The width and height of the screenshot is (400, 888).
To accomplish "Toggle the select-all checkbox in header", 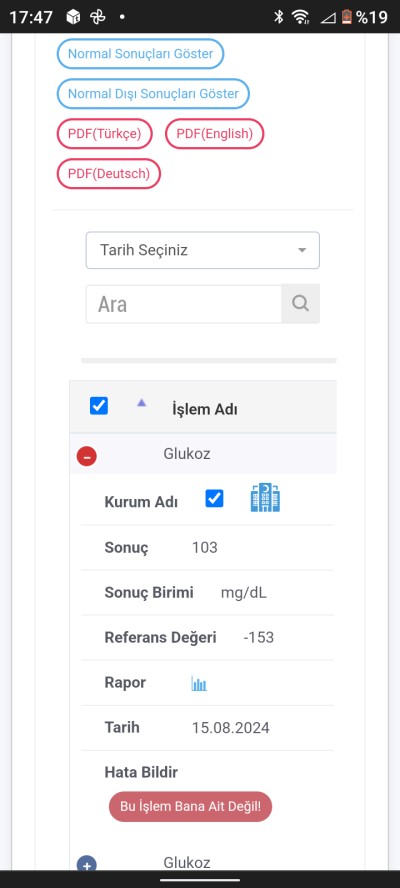I will [x=99, y=406].
